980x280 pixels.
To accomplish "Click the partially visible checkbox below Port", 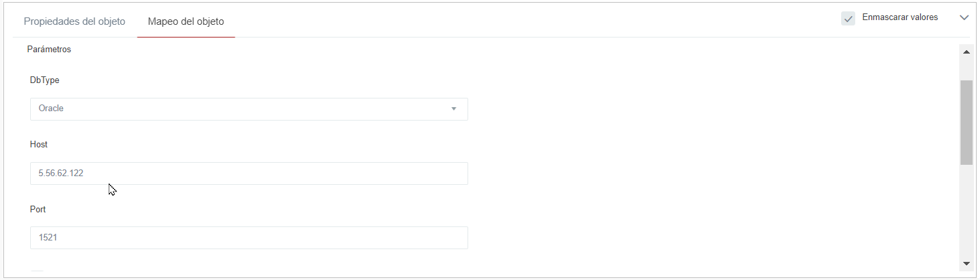I will point(38,273).
